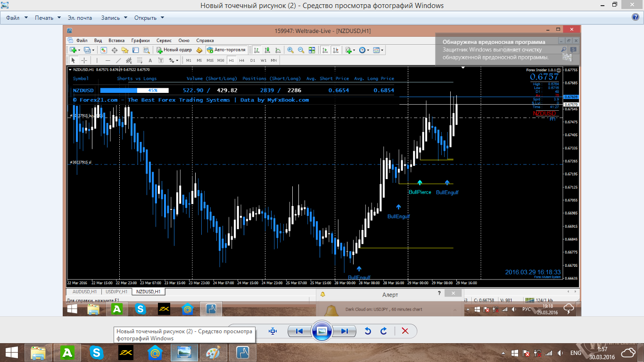Expand the new chart dropdown arrow
The width and height of the screenshot is (644, 362).
(x=79, y=50)
